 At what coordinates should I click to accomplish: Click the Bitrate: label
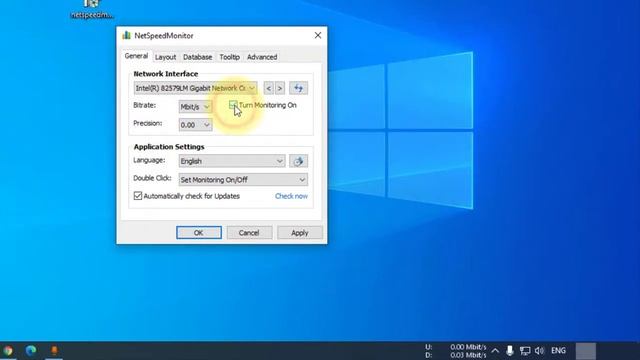pyautogui.click(x=144, y=105)
